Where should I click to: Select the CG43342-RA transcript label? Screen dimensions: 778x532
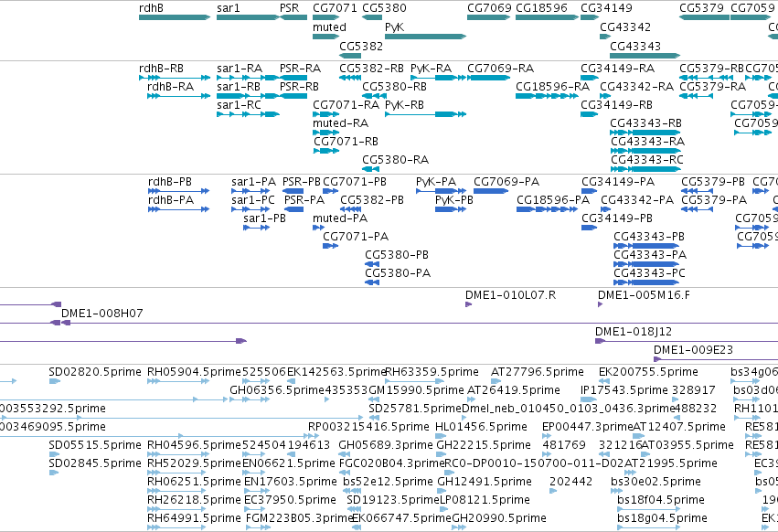click(x=636, y=86)
